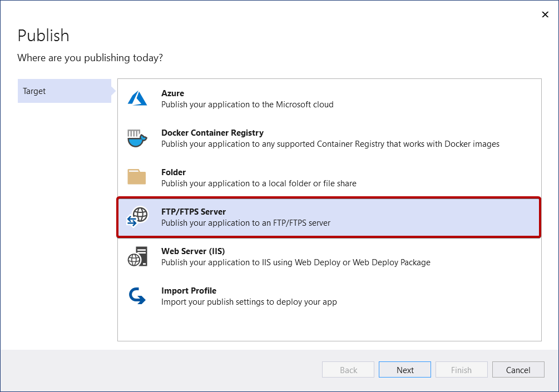Click the Folder publish icon
The image size is (559, 392).
[x=136, y=177]
